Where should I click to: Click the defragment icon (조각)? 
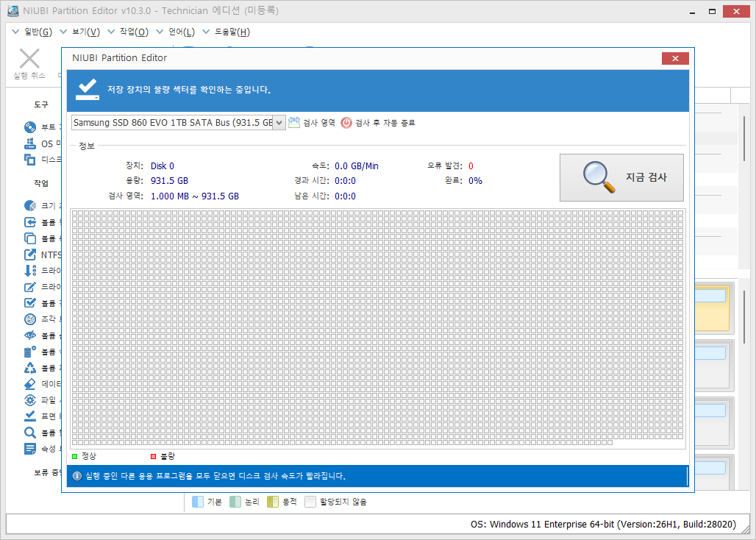30,319
